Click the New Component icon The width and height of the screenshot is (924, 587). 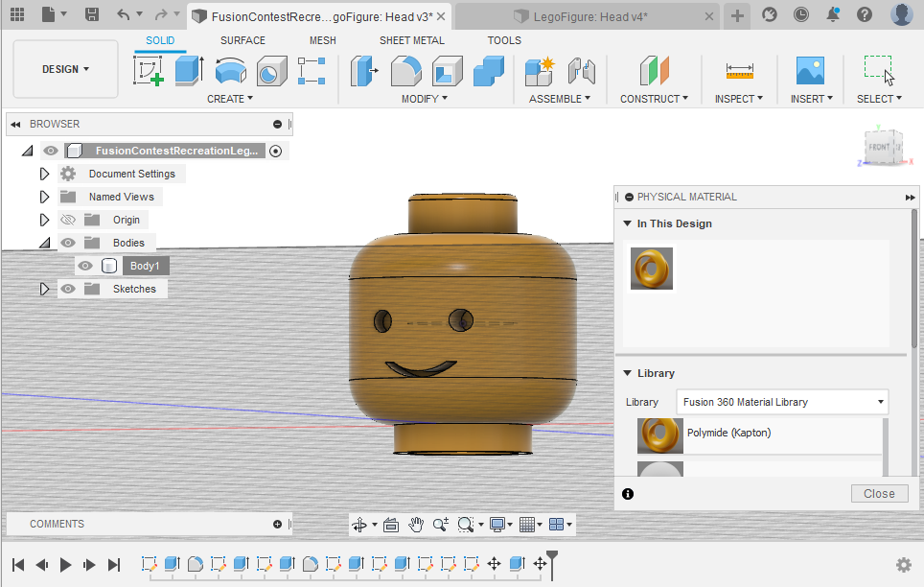540,71
